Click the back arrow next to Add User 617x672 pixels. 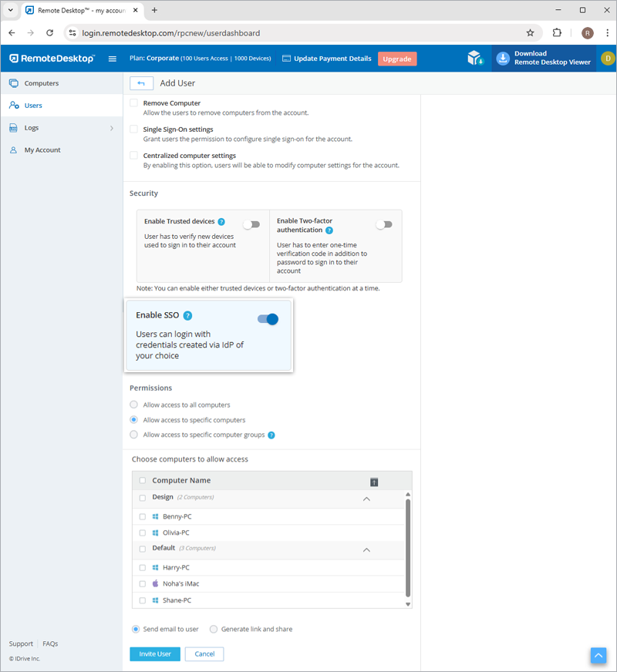(141, 83)
